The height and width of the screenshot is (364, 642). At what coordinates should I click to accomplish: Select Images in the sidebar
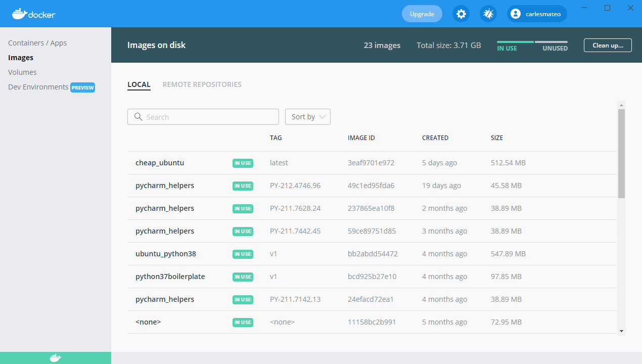click(x=21, y=58)
